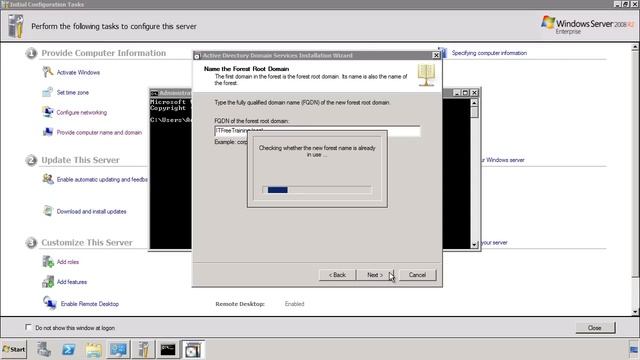
Task: Click the Provide computer name icon
Action: click(48, 132)
